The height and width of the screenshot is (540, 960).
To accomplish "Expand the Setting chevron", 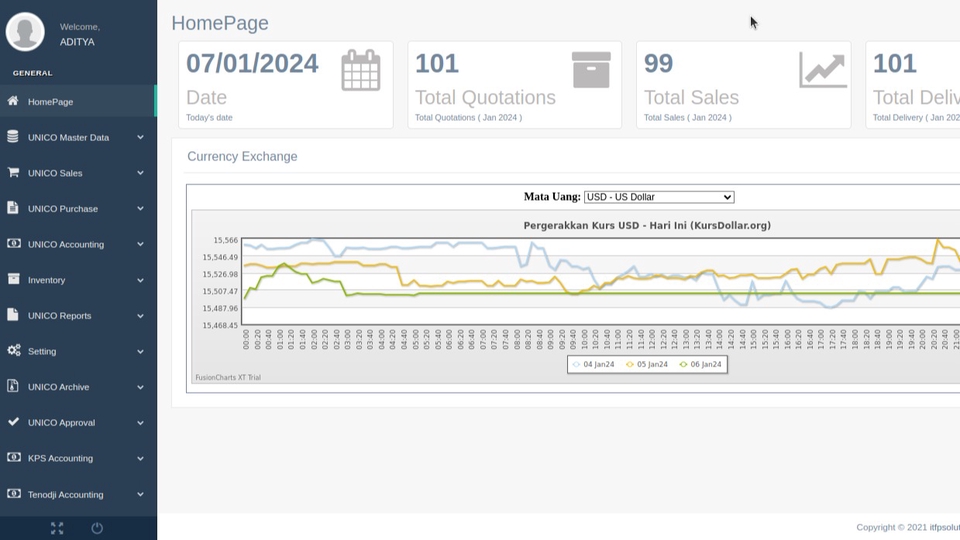I will tap(140, 351).
